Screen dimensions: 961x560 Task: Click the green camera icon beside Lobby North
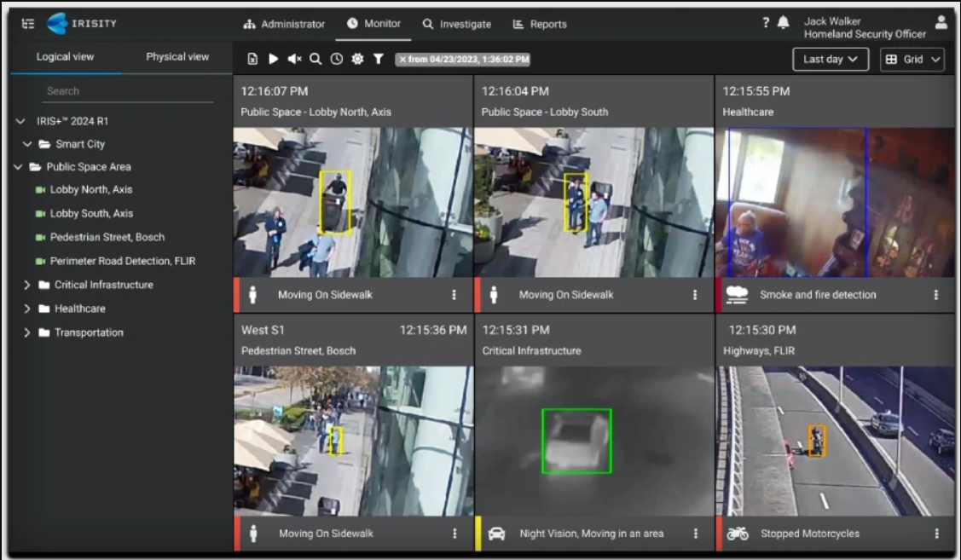click(x=40, y=190)
